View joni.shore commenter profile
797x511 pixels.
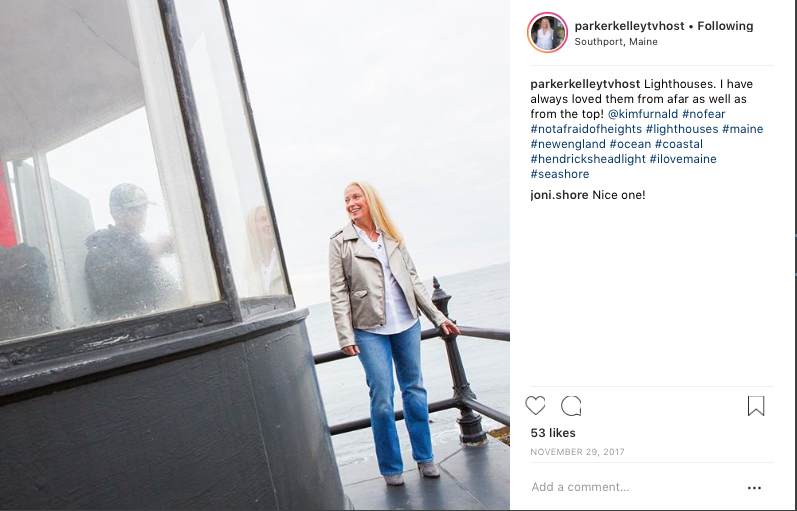559,195
